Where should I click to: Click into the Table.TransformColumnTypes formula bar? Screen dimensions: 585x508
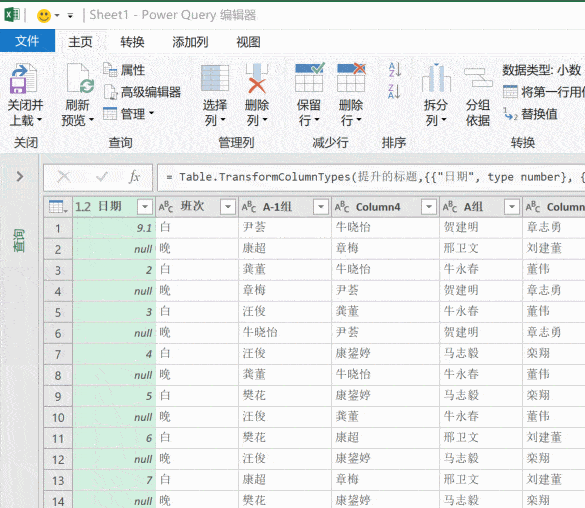pos(371,177)
